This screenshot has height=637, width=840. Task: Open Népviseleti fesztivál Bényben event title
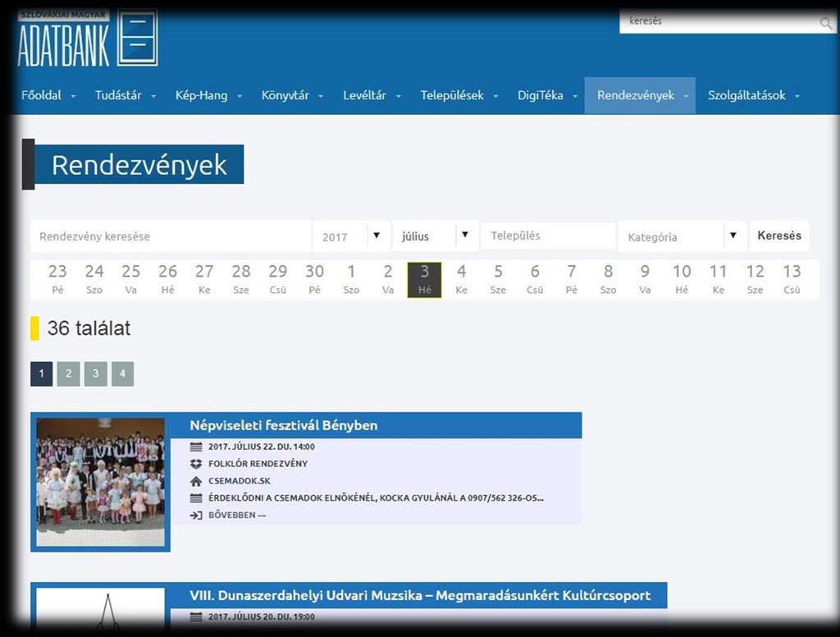click(283, 425)
